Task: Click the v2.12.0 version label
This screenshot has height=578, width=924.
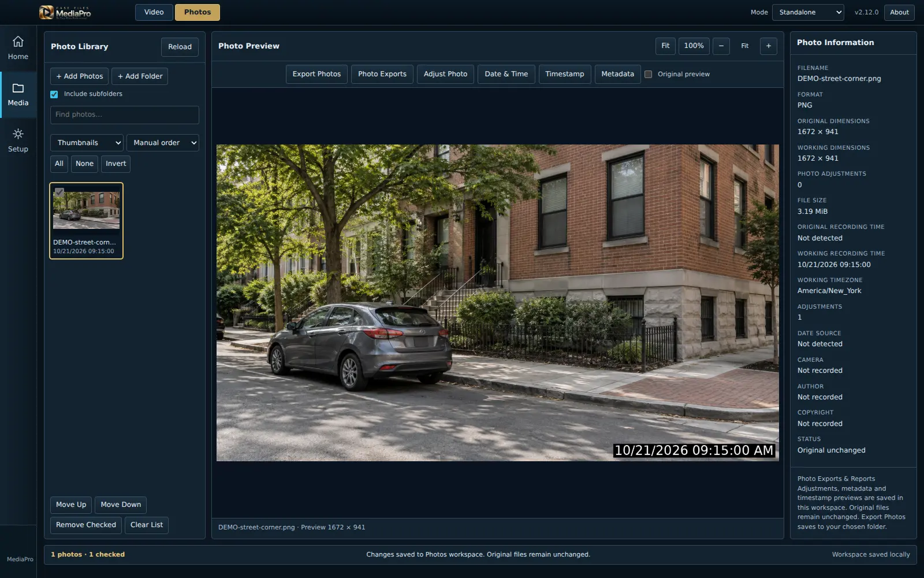Action: (x=866, y=12)
